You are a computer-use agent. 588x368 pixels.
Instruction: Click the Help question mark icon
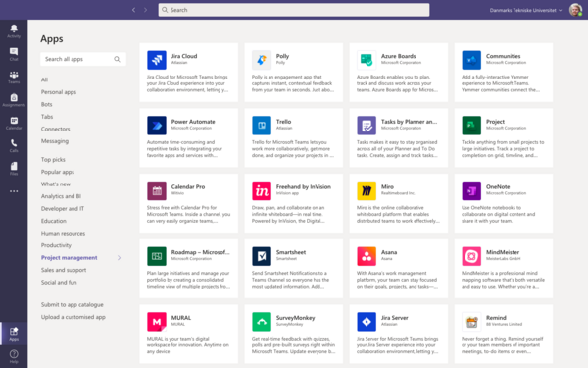[x=14, y=354]
